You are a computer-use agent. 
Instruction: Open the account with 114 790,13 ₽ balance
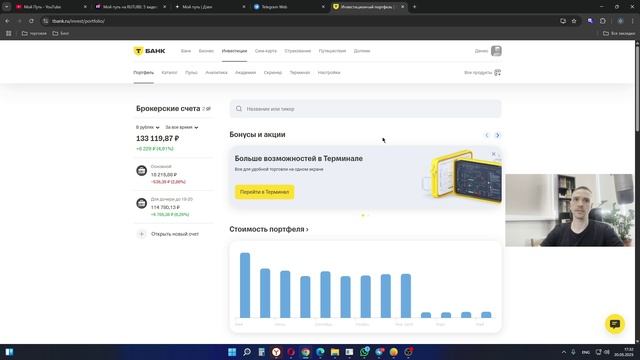(x=173, y=207)
